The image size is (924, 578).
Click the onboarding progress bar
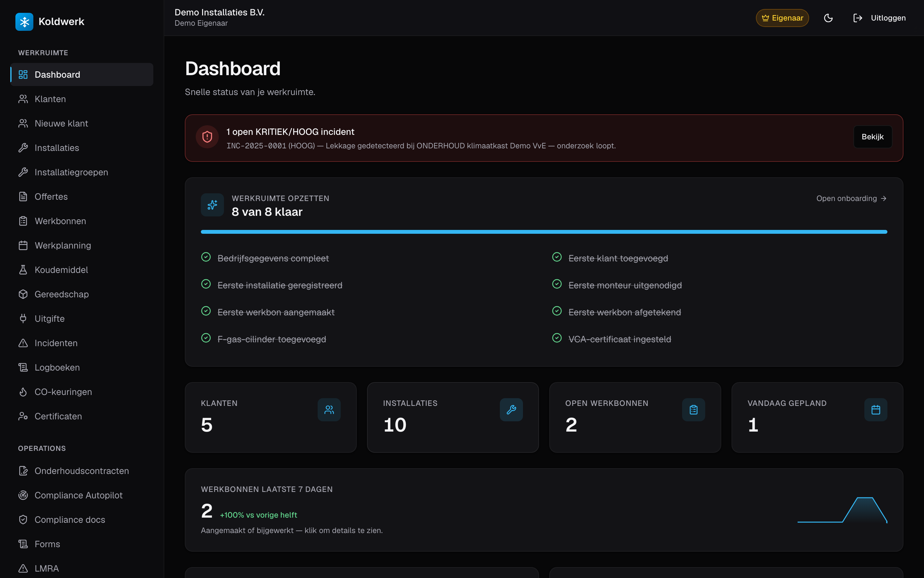click(x=544, y=232)
